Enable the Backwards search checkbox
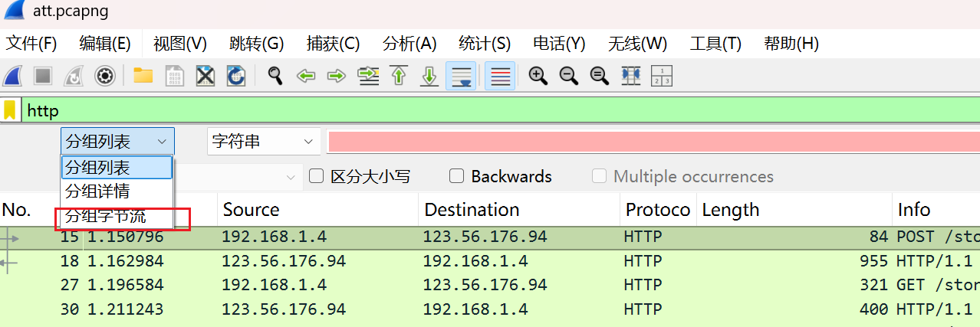The width and height of the screenshot is (980, 327). click(x=457, y=176)
